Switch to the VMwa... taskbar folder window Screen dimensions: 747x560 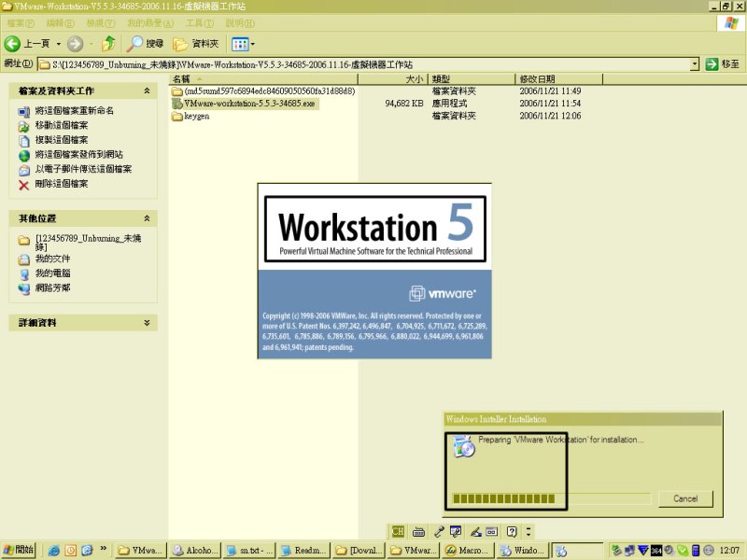click(141, 551)
